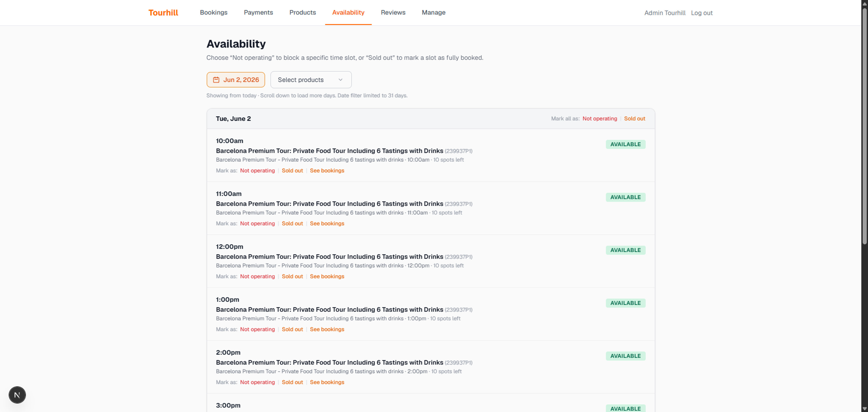
Task: Mark all Tue, June 2 slots Sold out
Action: (x=634, y=119)
